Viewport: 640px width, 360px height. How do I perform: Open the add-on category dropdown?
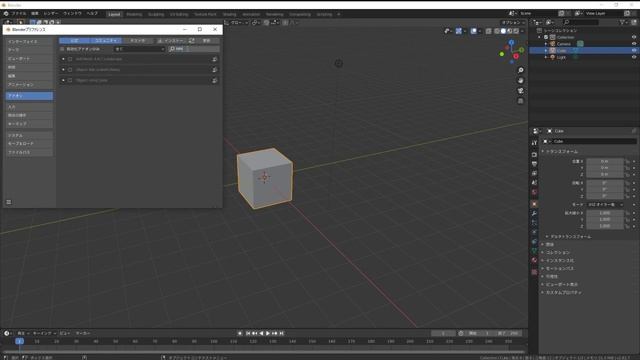tap(139, 49)
